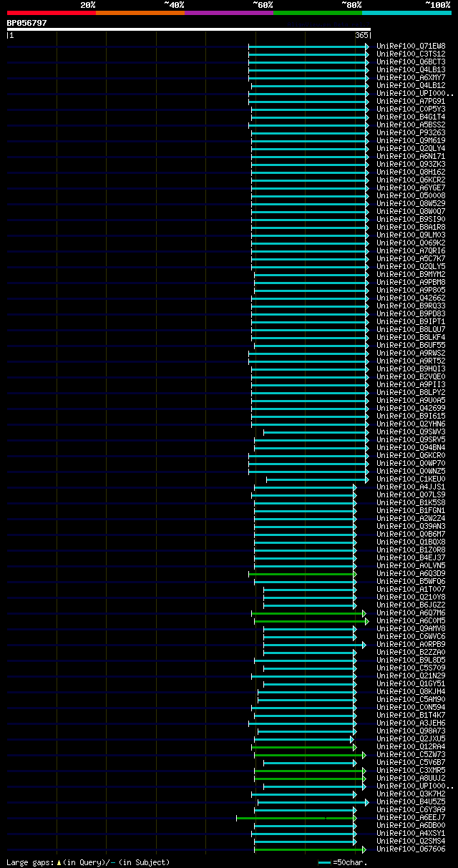The image size is (458, 868).
Task: Click the cyan =50char. scale bar
Action: (325, 862)
